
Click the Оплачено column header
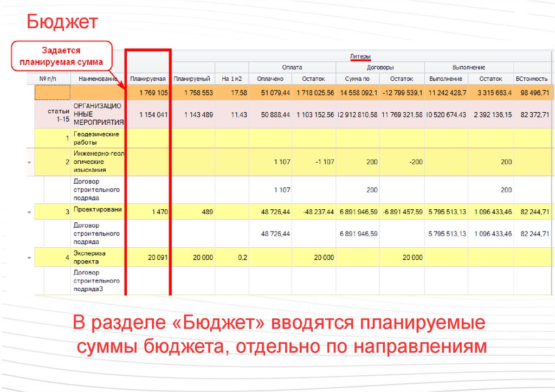point(270,79)
